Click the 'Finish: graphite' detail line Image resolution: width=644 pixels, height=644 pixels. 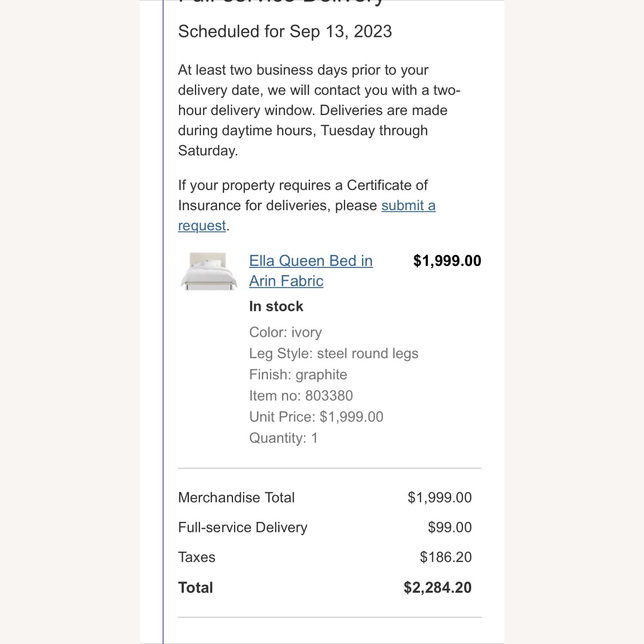[298, 374]
